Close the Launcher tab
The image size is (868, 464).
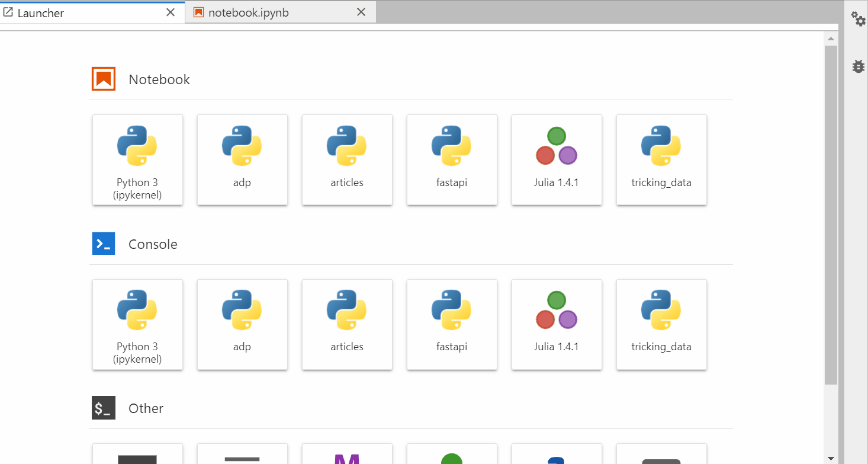click(x=171, y=12)
